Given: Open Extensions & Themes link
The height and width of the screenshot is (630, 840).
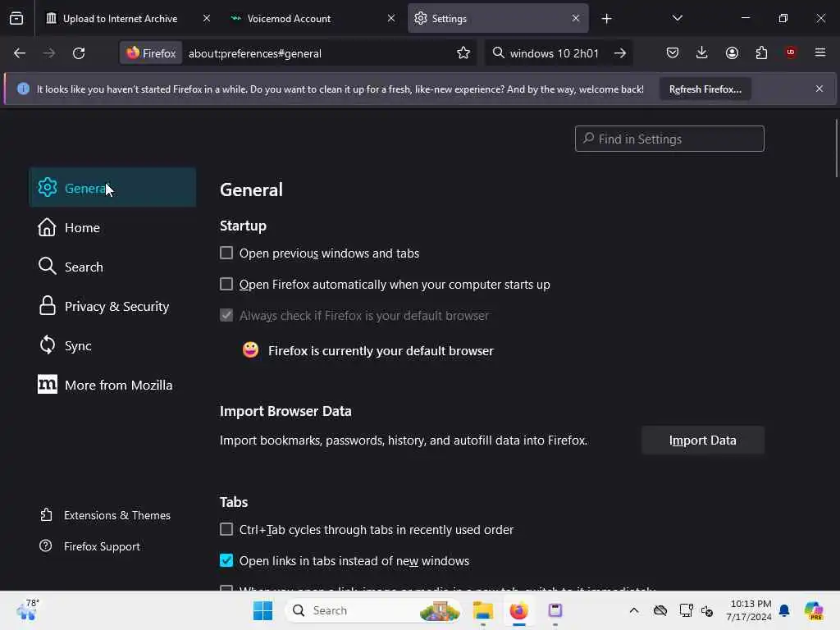Looking at the screenshot, I should 106,515.
